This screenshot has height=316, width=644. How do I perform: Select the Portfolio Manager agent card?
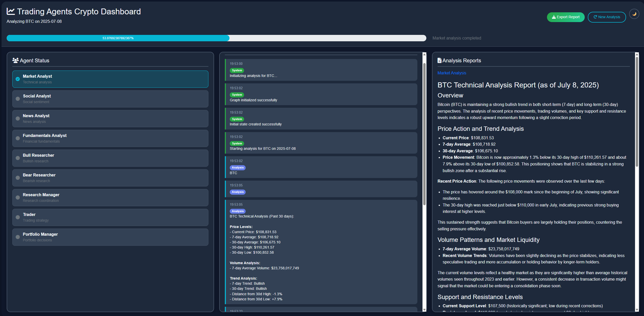coord(110,237)
